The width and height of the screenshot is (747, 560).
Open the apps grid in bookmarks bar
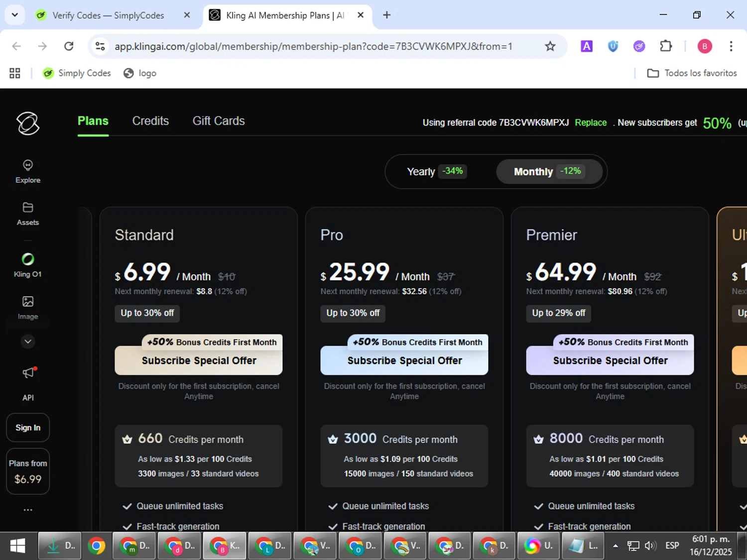coord(15,73)
